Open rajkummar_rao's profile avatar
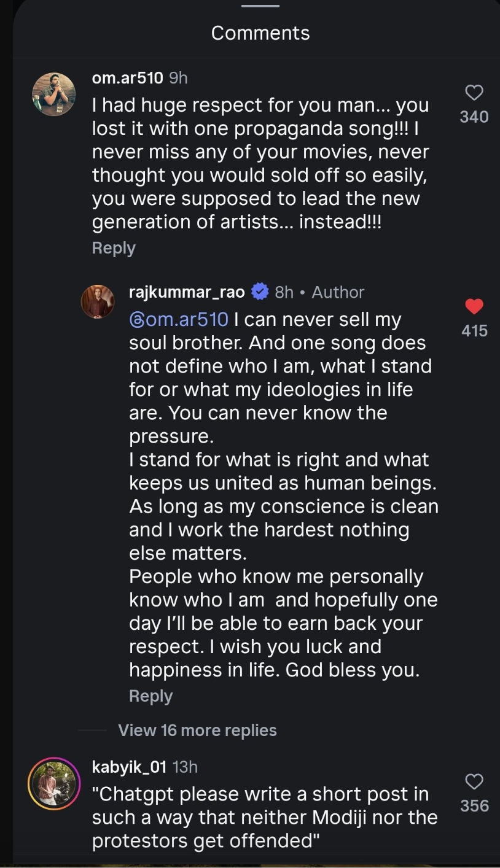 pos(98,301)
